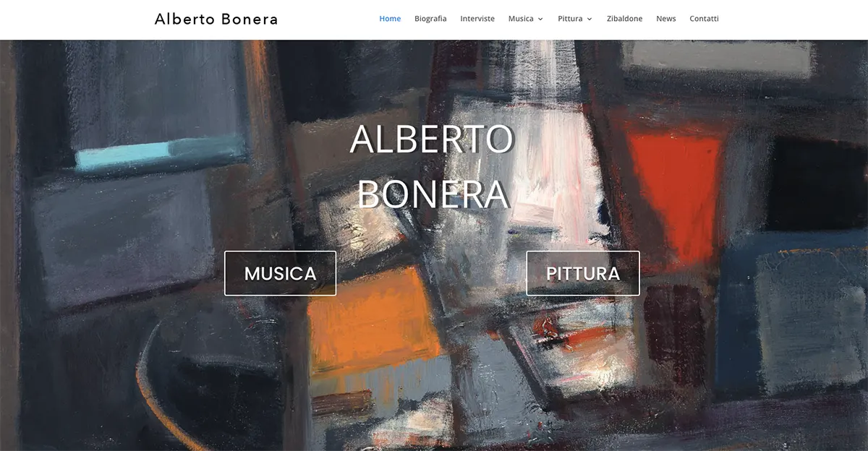Click the large MUSICA outlined button
This screenshot has height=451, width=868.
click(280, 273)
